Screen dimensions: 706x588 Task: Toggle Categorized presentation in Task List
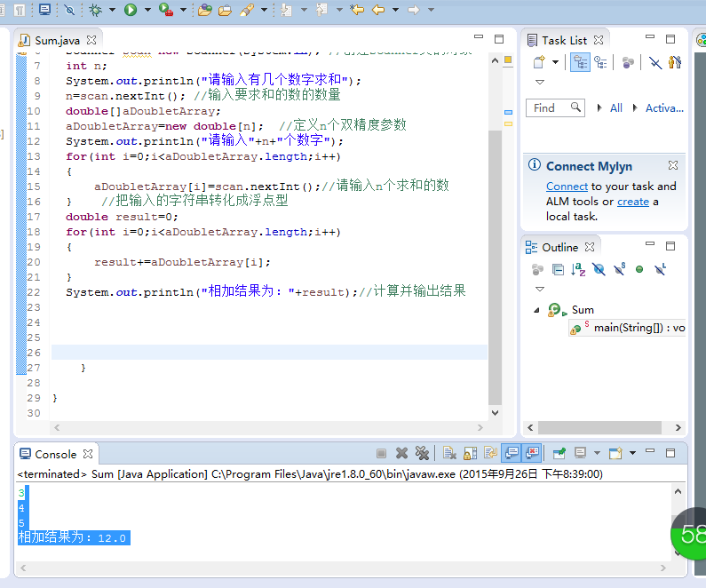(x=581, y=62)
